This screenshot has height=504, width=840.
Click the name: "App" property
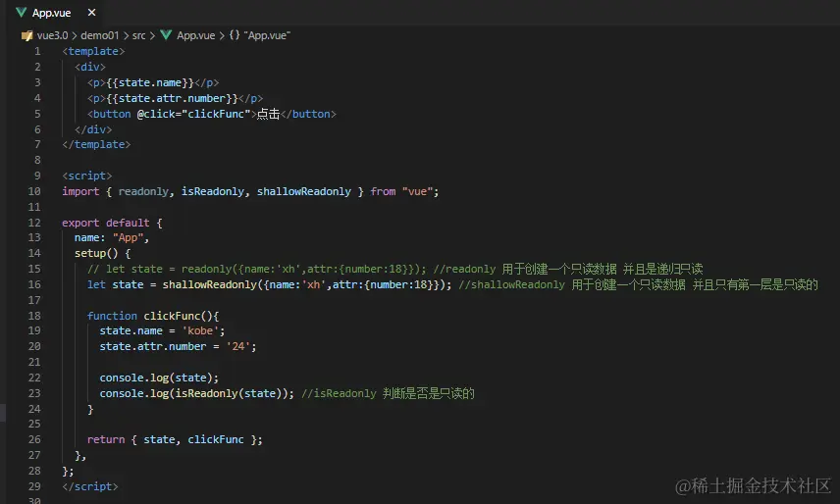click(x=109, y=237)
